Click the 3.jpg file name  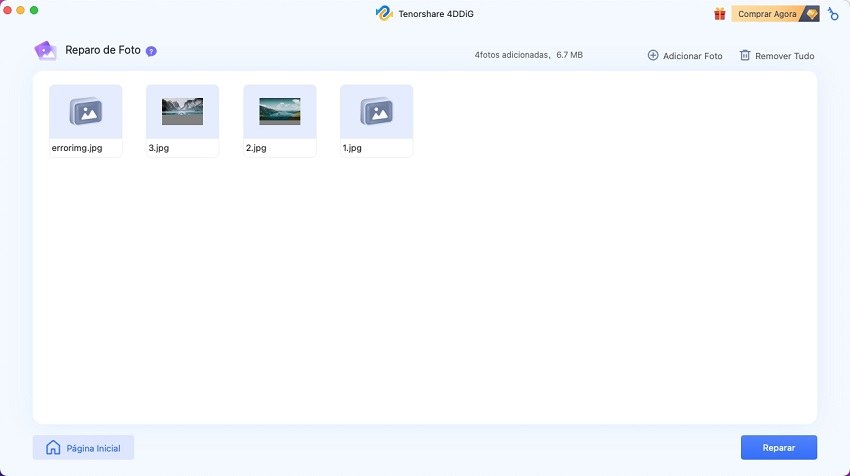(x=159, y=147)
